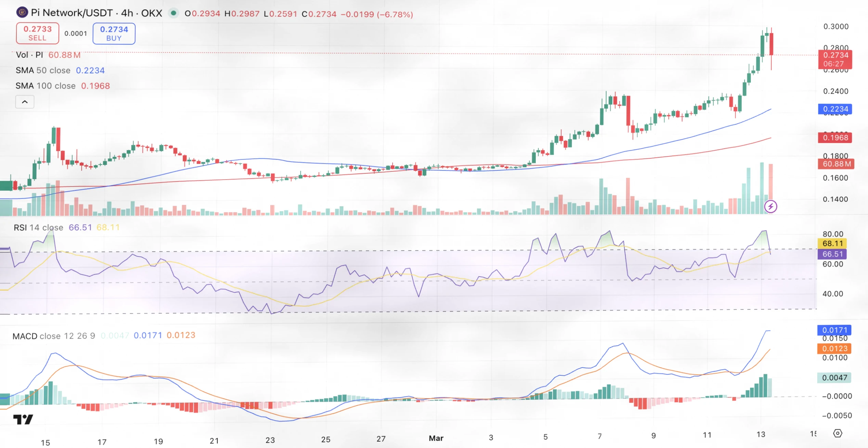Screen dimensions: 868x448
Task: Click the 0.1400 price axis label
Action: pyautogui.click(x=836, y=199)
